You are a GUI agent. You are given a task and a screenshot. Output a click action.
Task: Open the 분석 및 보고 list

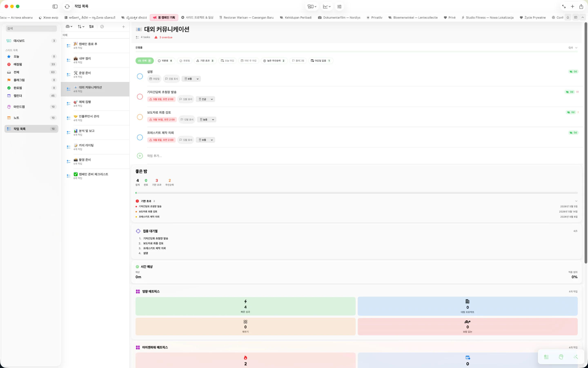tap(95, 133)
